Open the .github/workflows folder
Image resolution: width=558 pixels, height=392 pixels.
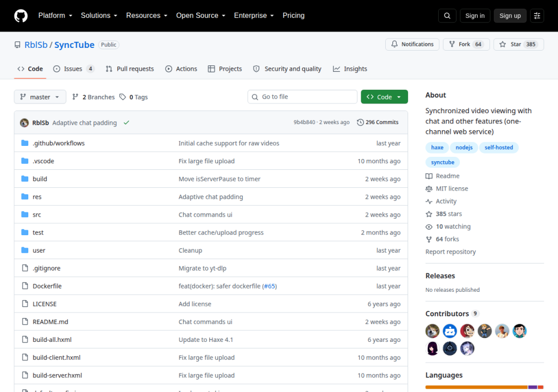[59, 143]
